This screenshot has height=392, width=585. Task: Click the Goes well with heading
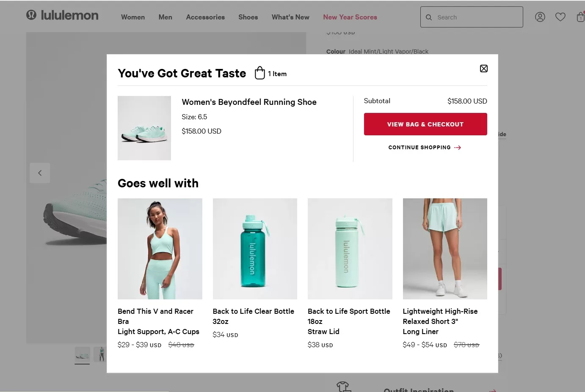point(158,183)
